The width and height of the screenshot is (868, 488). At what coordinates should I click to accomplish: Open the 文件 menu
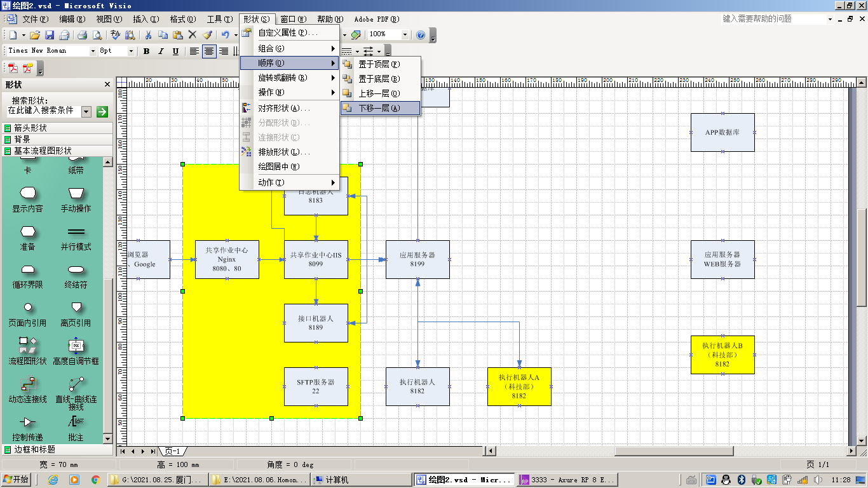(35, 19)
